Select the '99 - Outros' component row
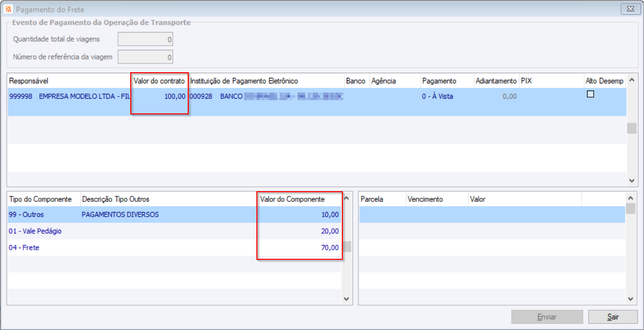The height and width of the screenshot is (330, 644). (x=174, y=215)
